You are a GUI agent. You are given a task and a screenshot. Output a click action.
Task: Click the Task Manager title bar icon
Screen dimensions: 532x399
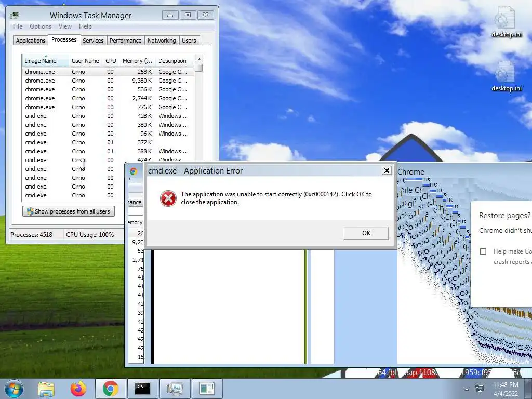(x=15, y=15)
